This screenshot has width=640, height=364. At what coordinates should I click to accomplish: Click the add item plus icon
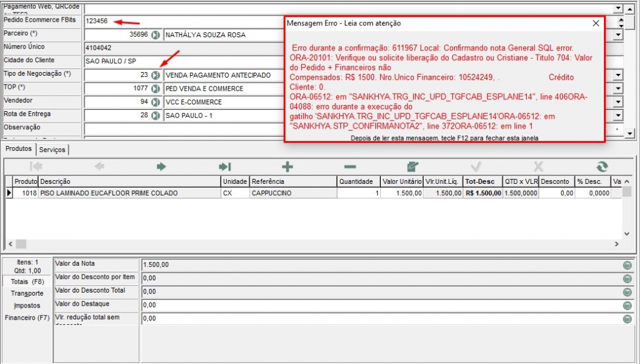click(x=287, y=166)
